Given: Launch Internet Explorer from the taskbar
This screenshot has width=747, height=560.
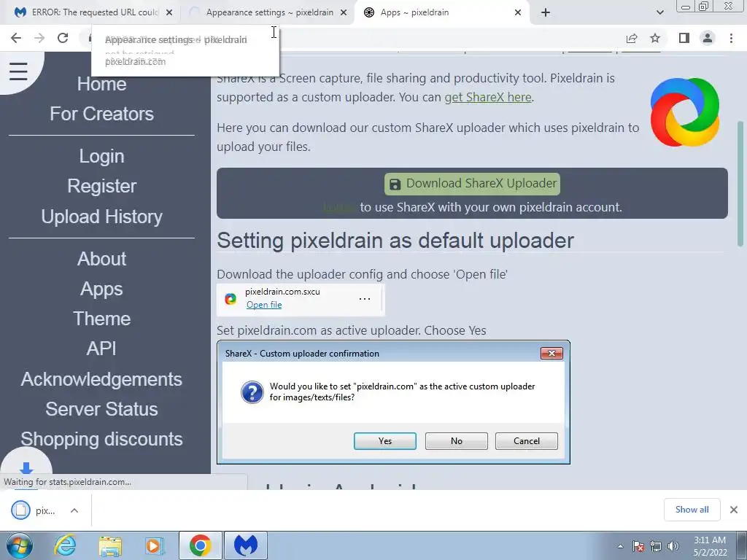Looking at the screenshot, I should coord(65,545).
